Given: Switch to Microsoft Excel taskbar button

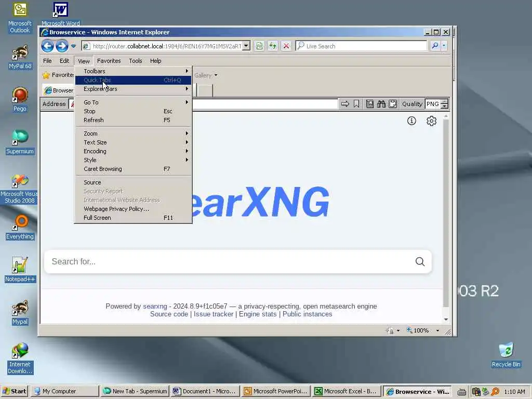Looking at the screenshot, I should (346, 391).
